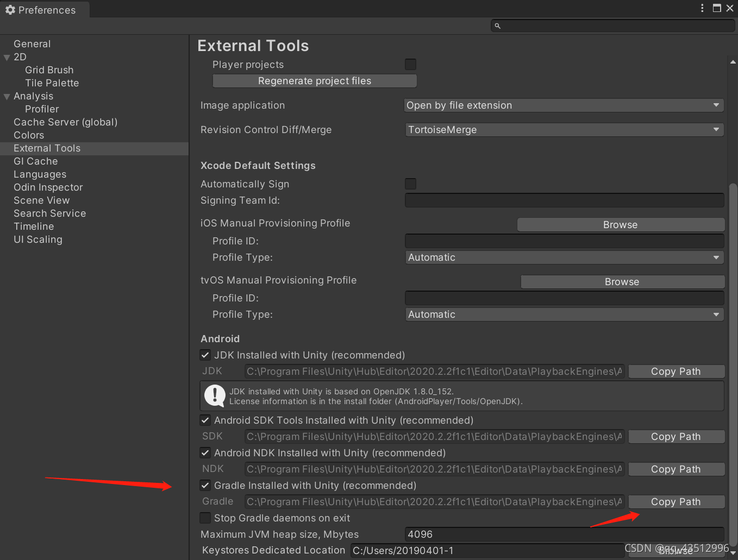
Task: Open Timeline preferences
Action: (x=34, y=226)
